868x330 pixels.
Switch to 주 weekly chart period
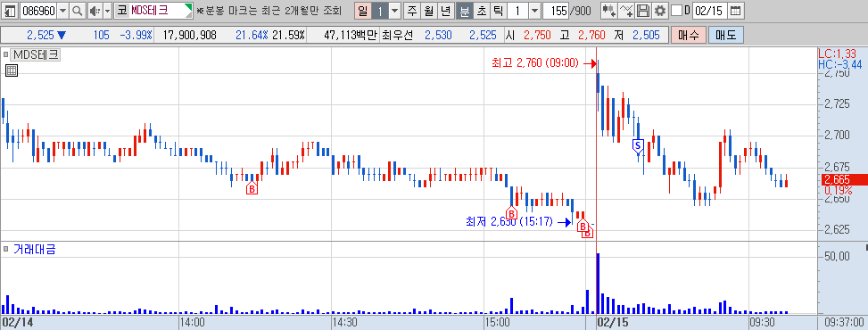412,11
